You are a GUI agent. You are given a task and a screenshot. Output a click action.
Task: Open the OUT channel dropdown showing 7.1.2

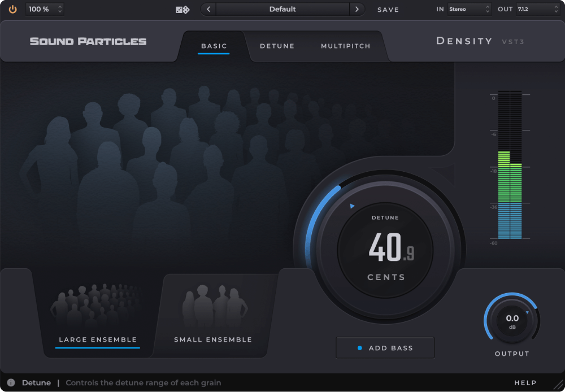538,9
